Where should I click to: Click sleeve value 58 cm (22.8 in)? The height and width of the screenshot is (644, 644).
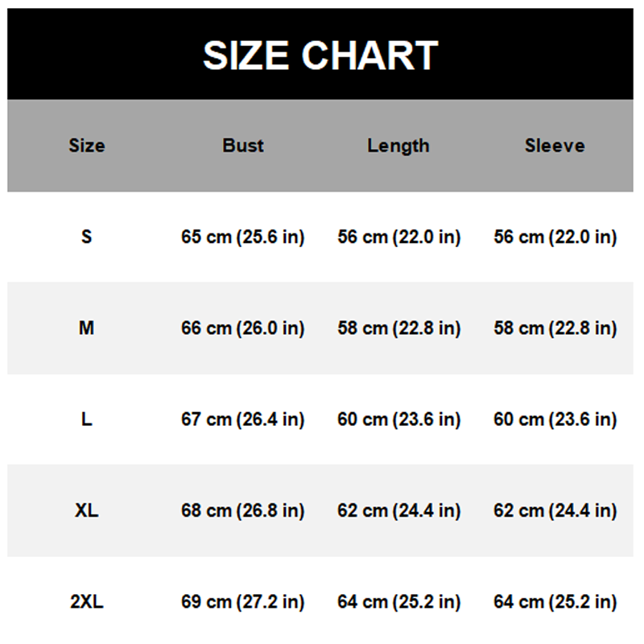555,328
